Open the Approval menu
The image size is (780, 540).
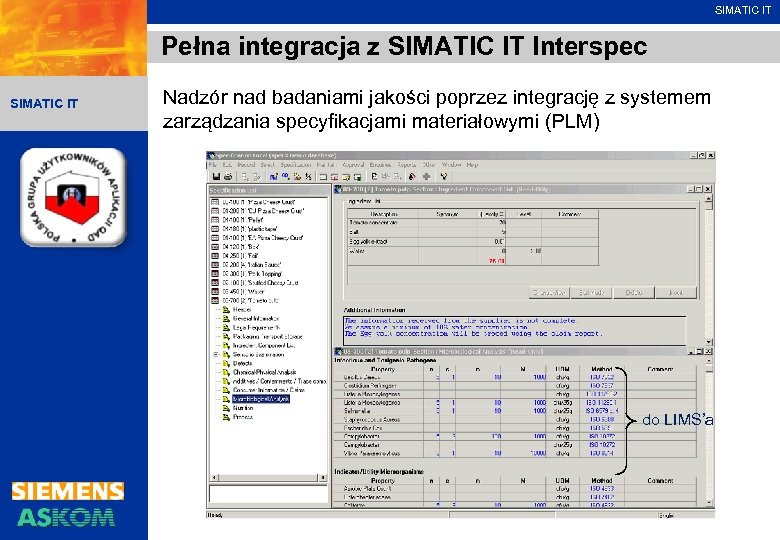click(x=353, y=165)
